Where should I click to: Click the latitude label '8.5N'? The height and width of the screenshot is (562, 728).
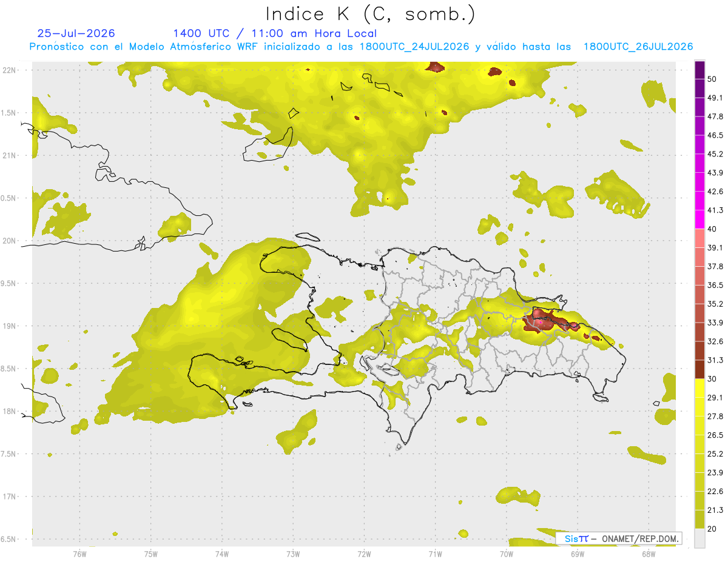tap(9, 369)
